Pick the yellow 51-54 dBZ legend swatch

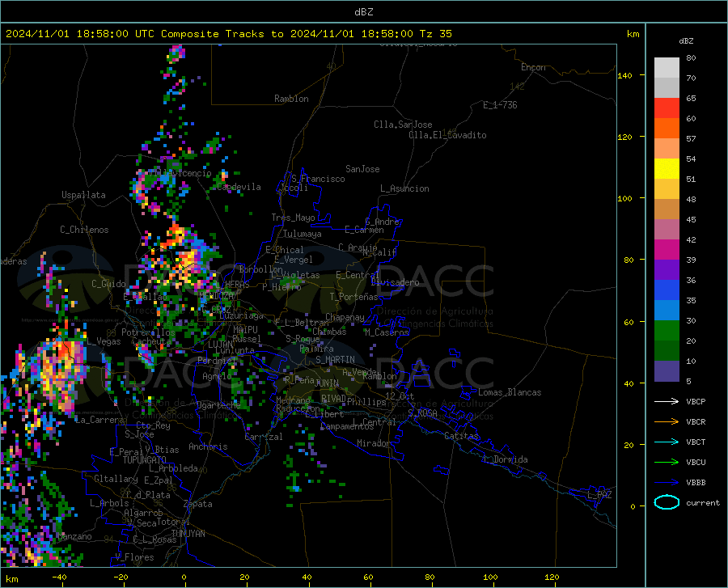point(667,169)
